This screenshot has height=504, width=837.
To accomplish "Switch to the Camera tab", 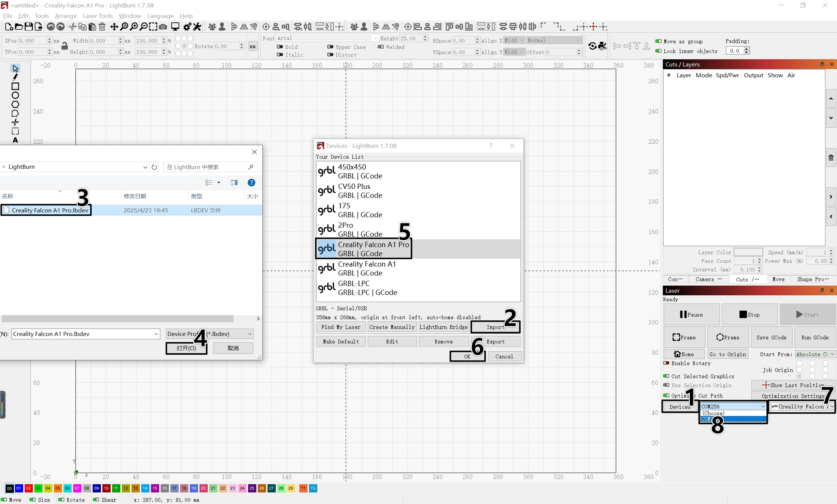I will (x=708, y=279).
